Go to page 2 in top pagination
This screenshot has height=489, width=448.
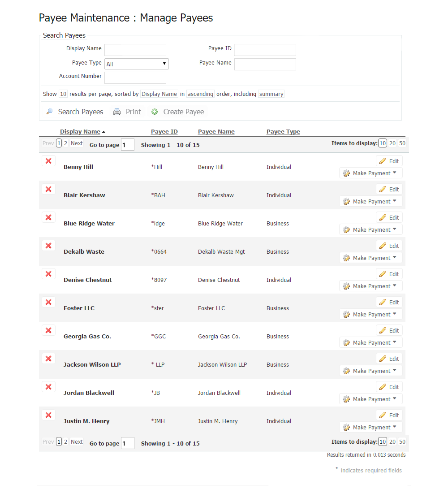[65, 143]
